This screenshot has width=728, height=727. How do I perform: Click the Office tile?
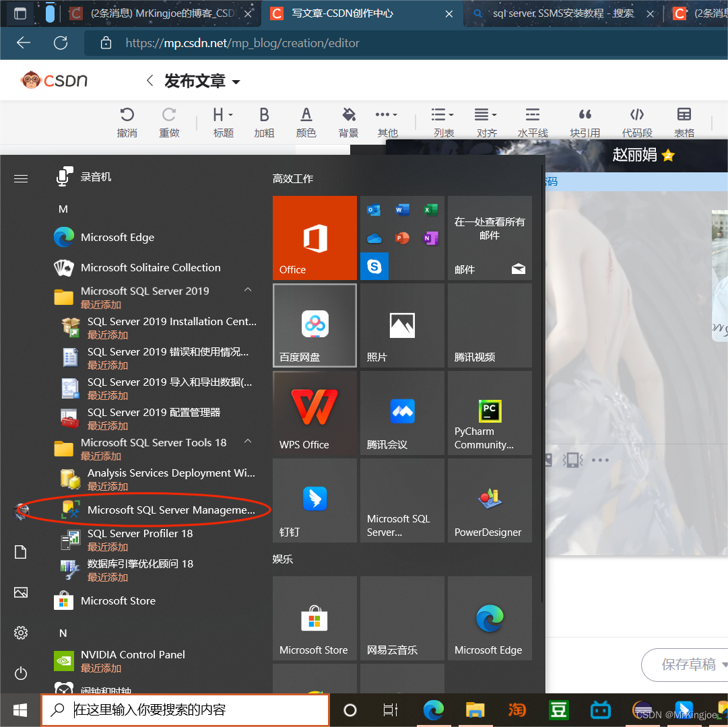coord(315,238)
